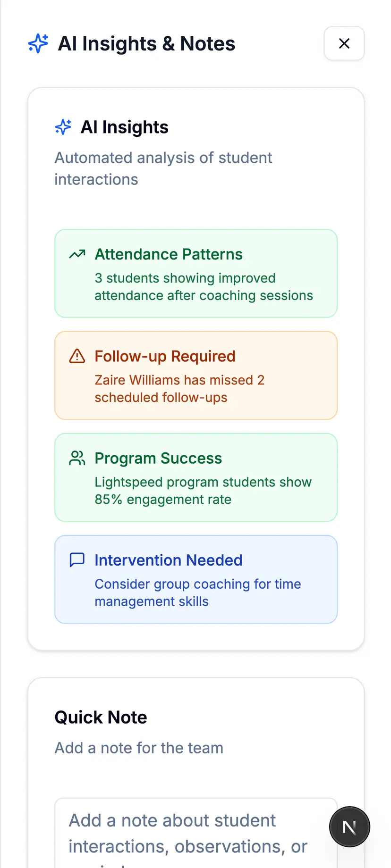Open the Next.js dev tools round badge

349,827
